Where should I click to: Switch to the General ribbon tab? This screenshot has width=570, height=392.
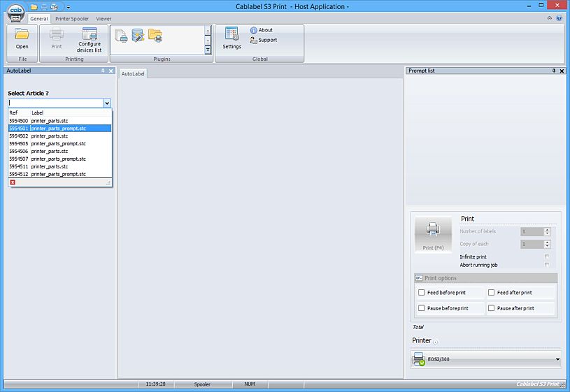(x=39, y=19)
